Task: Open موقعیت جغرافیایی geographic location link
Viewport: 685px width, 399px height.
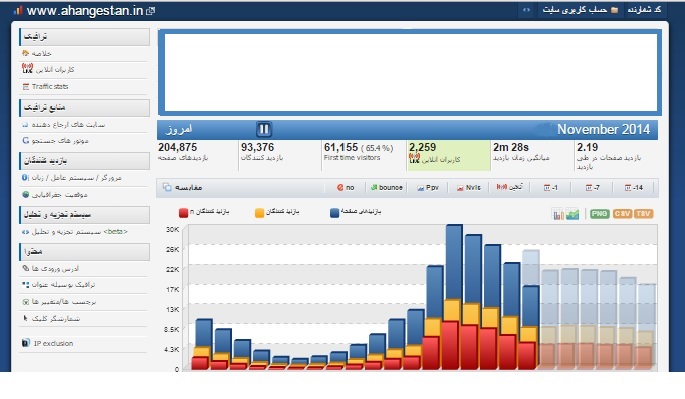Action: tap(55, 194)
